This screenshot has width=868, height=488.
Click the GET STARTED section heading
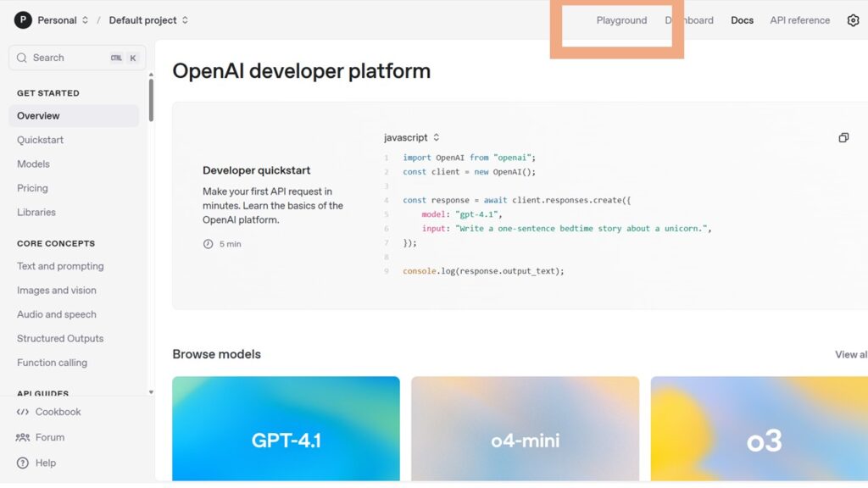48,93
